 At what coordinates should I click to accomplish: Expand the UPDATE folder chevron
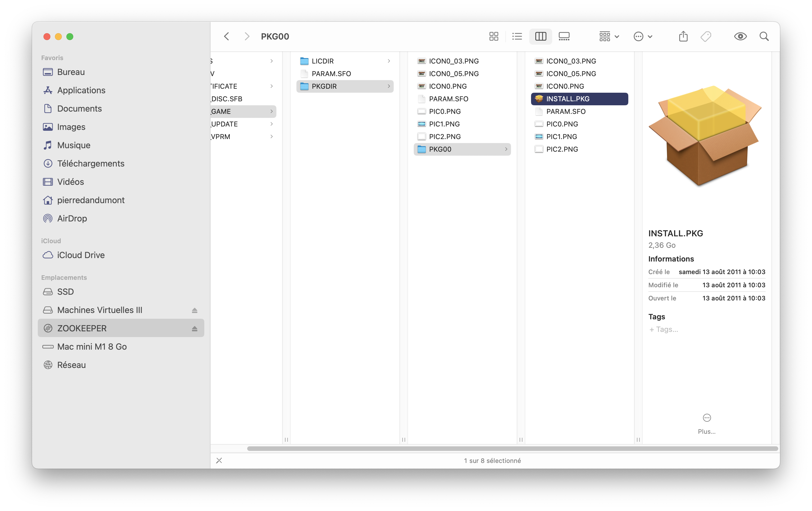coord(272,124)
